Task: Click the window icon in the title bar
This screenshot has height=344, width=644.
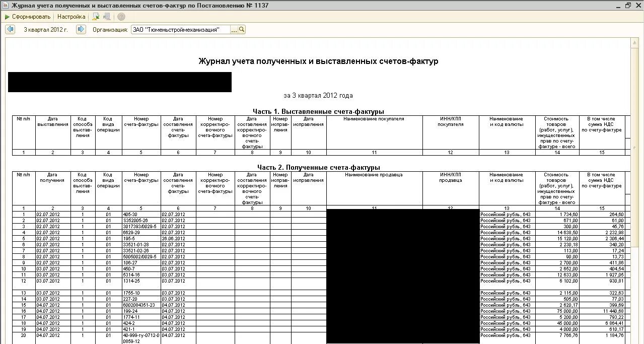Action: [5, 5]
